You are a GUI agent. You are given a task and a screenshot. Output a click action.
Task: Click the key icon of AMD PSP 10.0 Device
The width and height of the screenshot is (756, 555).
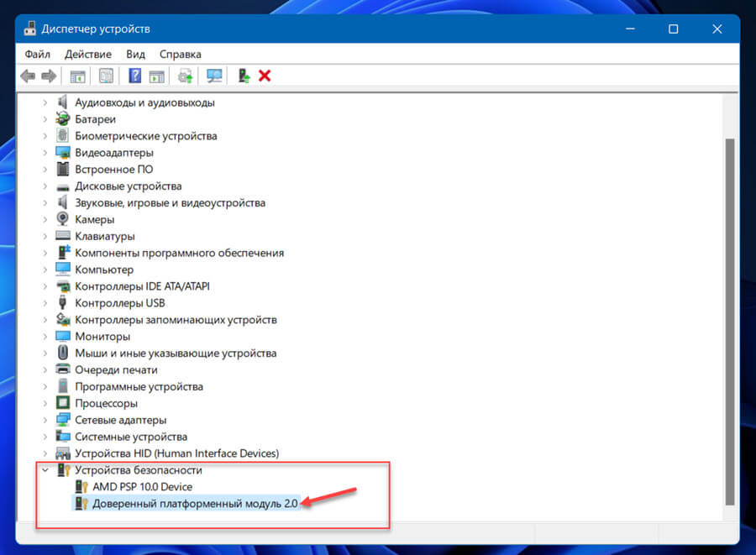tap(81, 486)
